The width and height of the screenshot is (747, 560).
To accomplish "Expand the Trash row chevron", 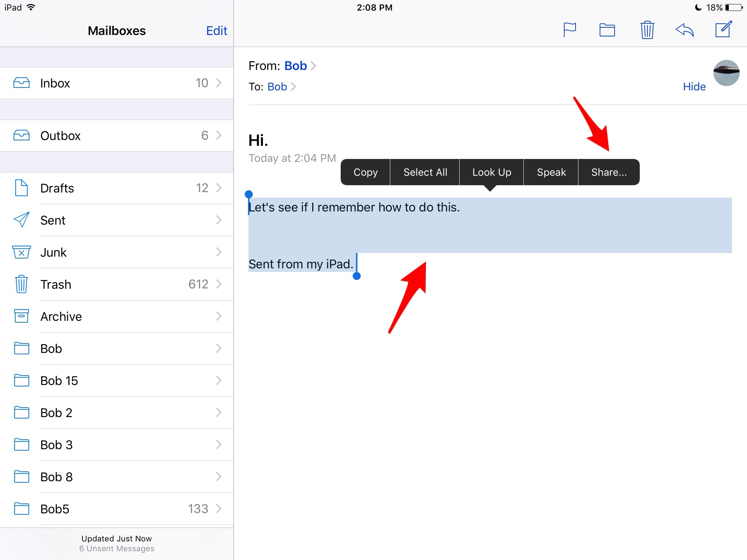I will (219, 284).
